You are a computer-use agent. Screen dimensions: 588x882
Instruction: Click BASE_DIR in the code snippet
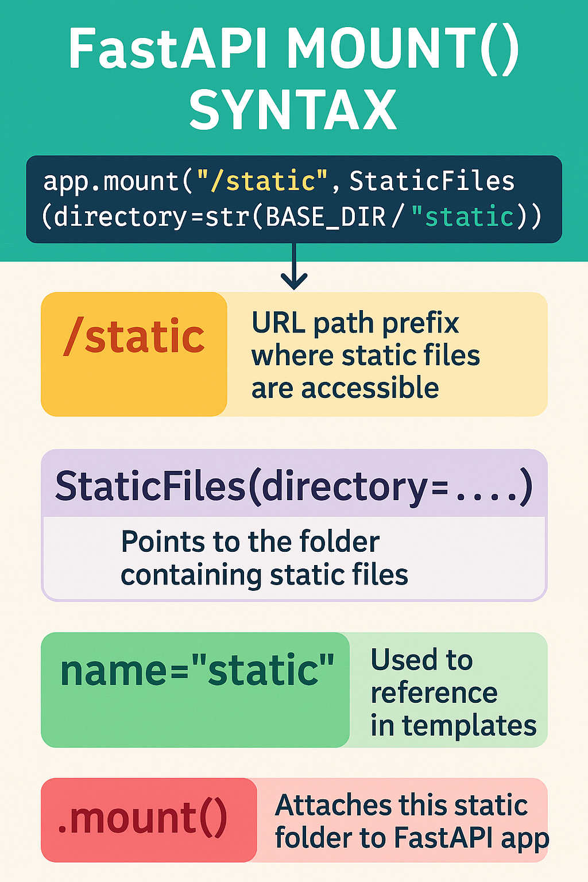pyautogui.click(x=326, y=217)
